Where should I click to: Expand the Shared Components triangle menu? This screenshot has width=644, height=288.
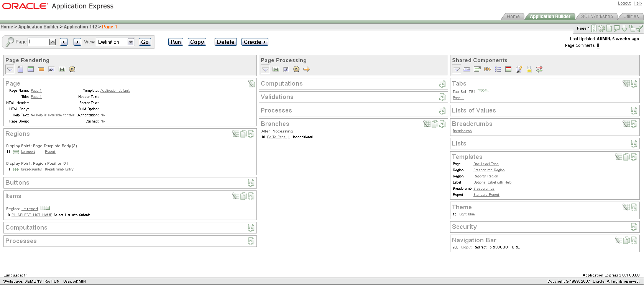457,70
